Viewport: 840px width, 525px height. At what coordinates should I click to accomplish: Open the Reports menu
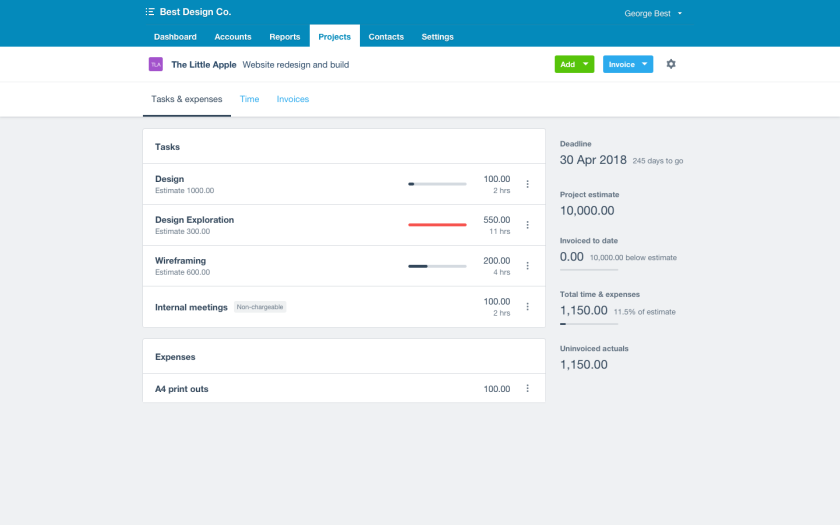click(284, 36)
